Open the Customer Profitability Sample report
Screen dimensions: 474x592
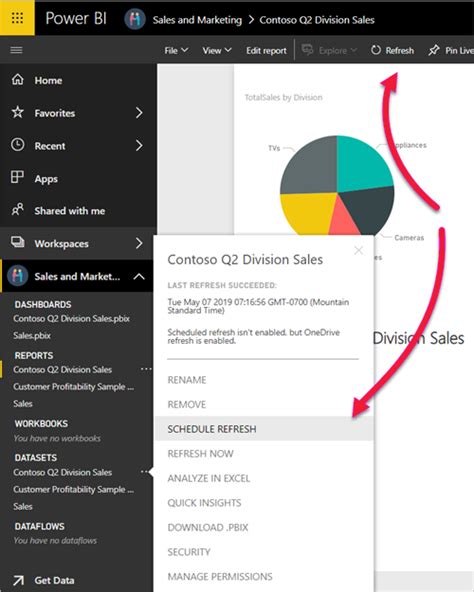(x=74, y=387)
